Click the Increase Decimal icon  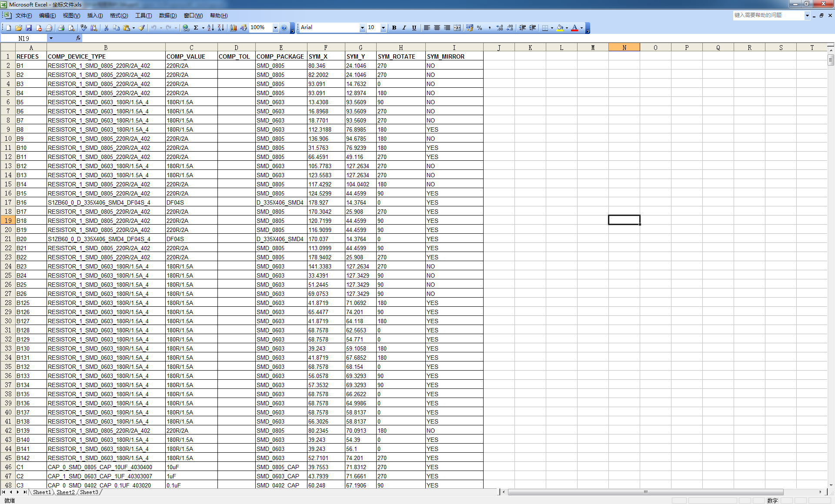(x=500, y=28)
